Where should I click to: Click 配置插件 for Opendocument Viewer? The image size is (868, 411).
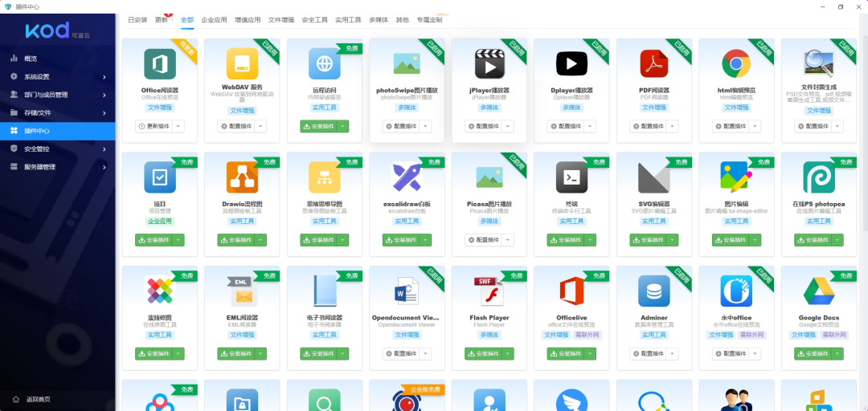tap(401, 353)
